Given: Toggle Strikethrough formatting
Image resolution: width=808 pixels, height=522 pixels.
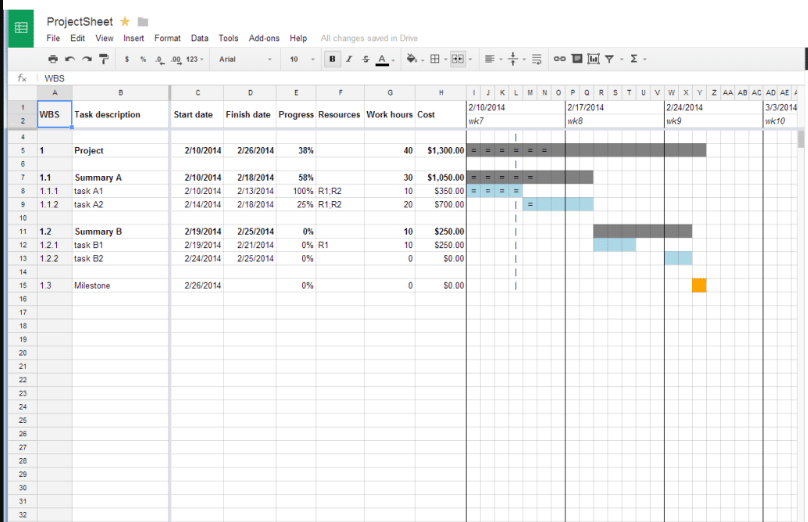Looking at the screenshot, I should point(365,59).
